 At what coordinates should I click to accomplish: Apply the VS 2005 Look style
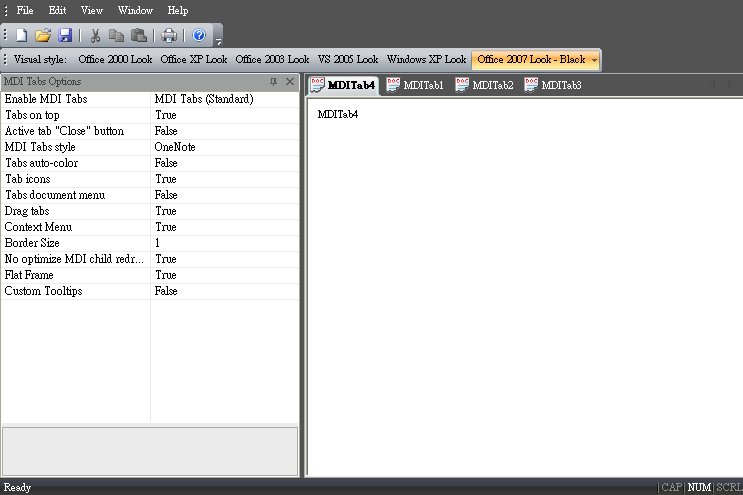348,60
